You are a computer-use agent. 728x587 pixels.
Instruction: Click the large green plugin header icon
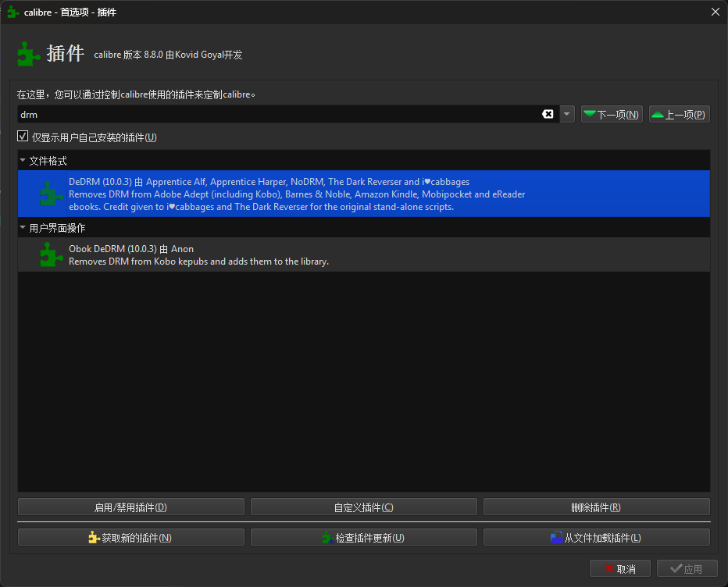(x=29, y=54)
